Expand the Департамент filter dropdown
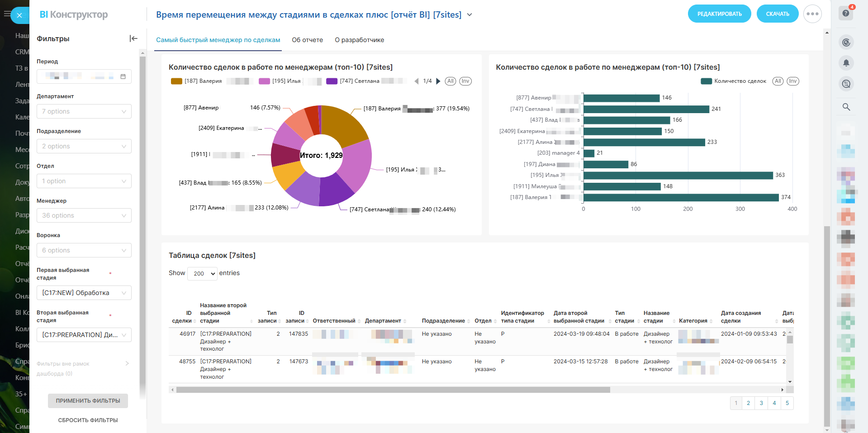 pyautogui.click(x=84, y=111)
